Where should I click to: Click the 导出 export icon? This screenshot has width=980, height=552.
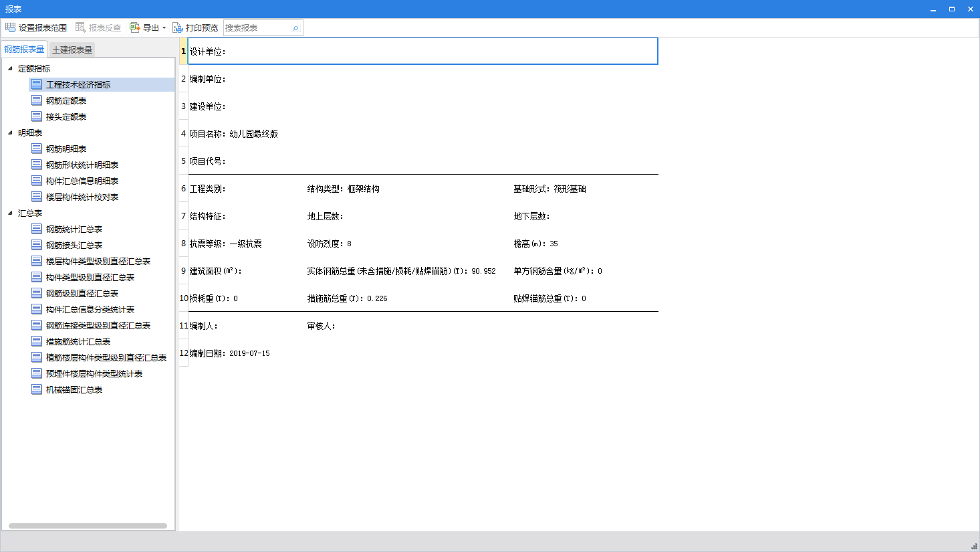click(134, 27)
